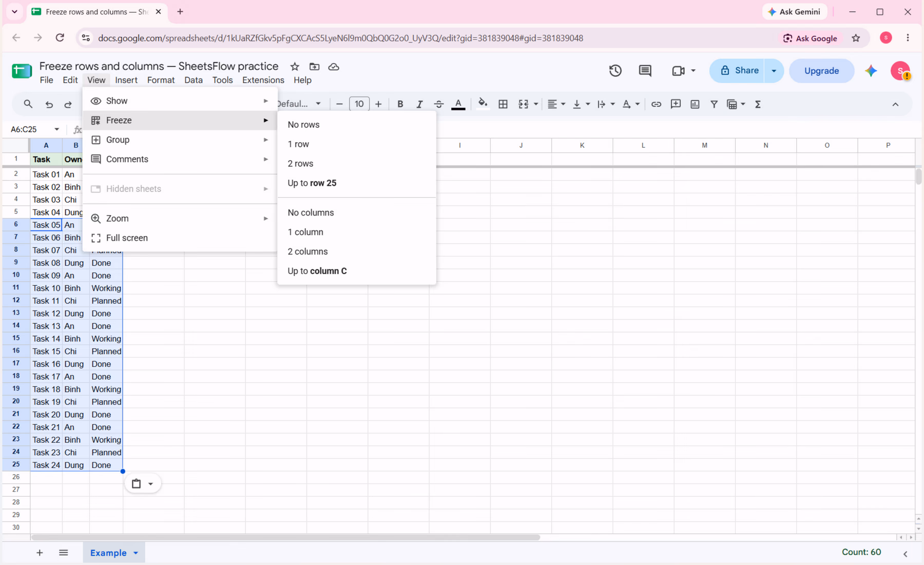Image resolution: width=924 pixels, height=565 pixels.
Task: Click the functions sigma icon
Action: [x=758, y=104]
